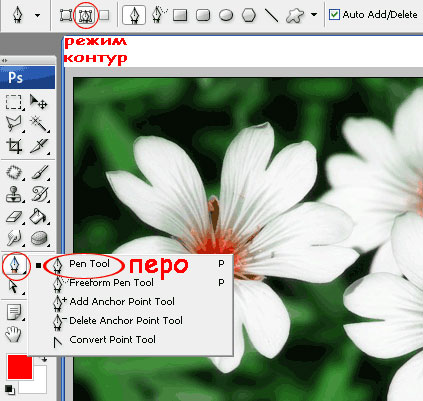Select Paths mode button in options bar
Screen dimensions: 423x401
click(x=86, y=15)
